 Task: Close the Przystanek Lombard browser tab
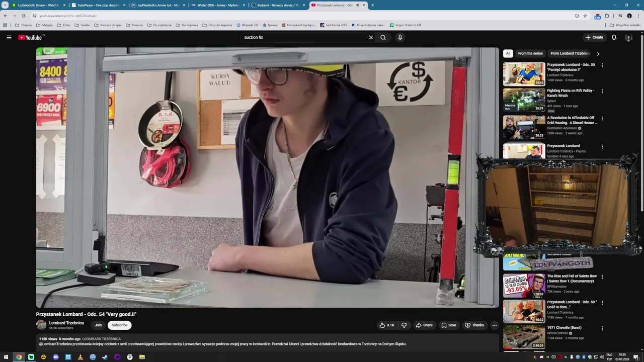(363, 5)
